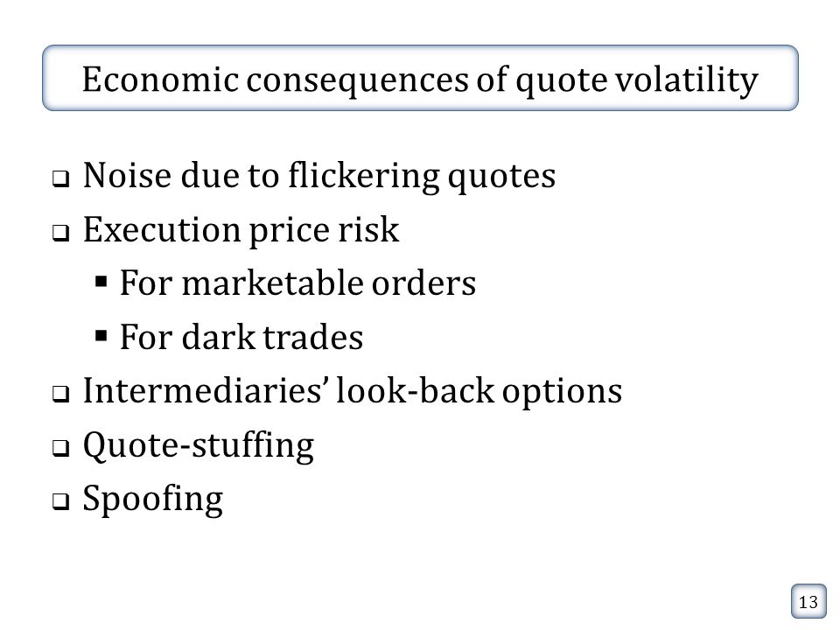
Task: Click the Quote-stuffing text
Action: click(x=199, y=445)
